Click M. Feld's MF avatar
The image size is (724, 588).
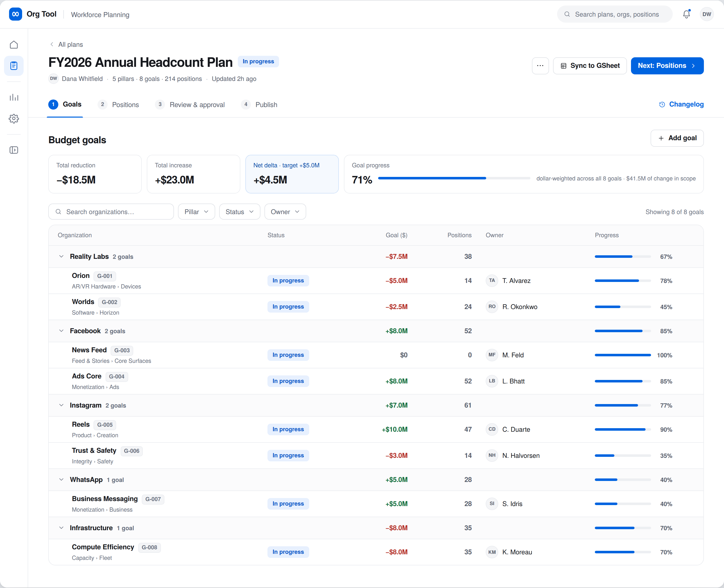[x=492, y=355]
